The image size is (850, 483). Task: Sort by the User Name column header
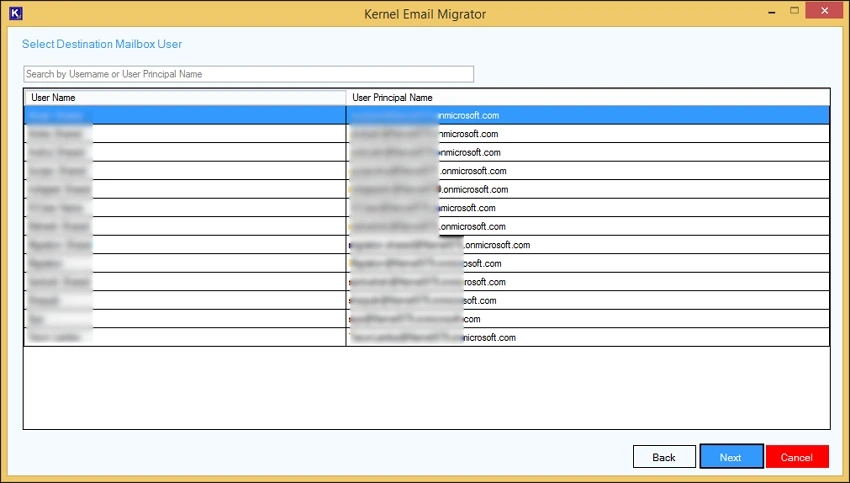(x=185, y=98)
